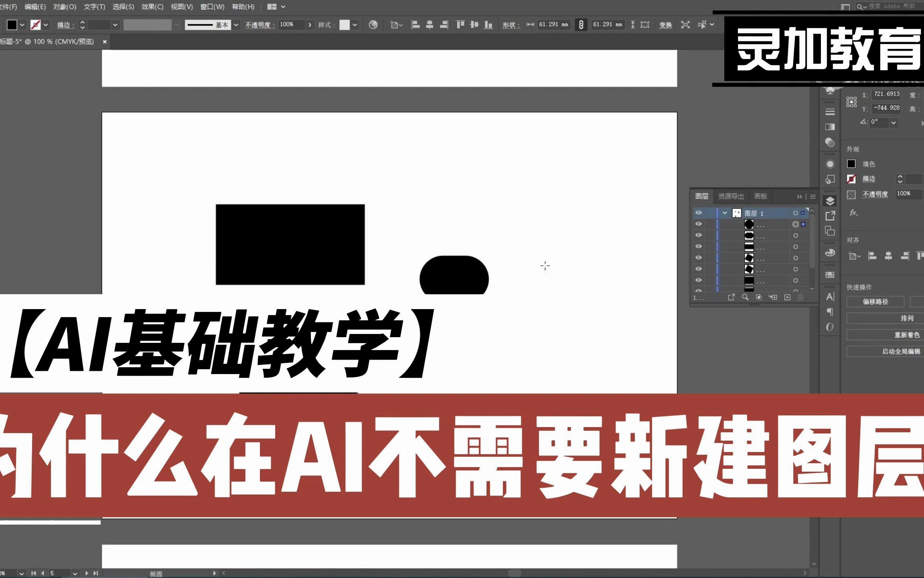924x578 pixels.
Task: Open the Paragraph panel dock icon
Action: click(x=830, y=312)
